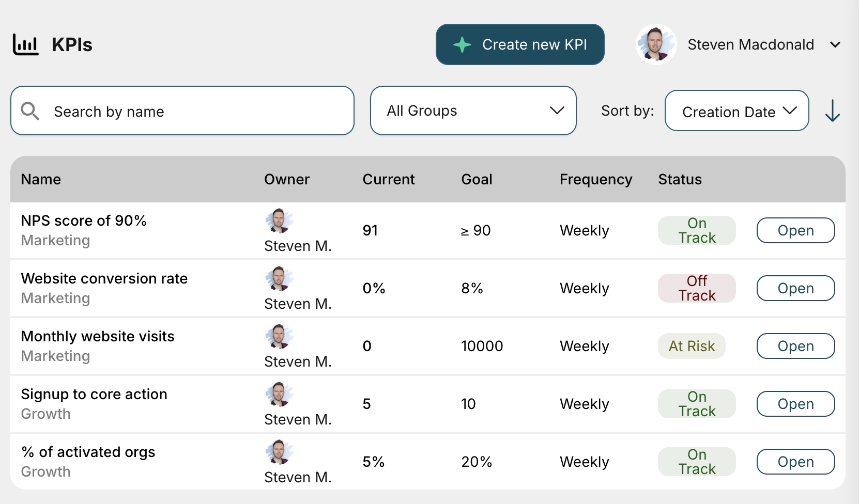This screenshot has width=859, height=504.
Task: Open the Creation Date sort dropdown
Action: click(x=737, y=111)
